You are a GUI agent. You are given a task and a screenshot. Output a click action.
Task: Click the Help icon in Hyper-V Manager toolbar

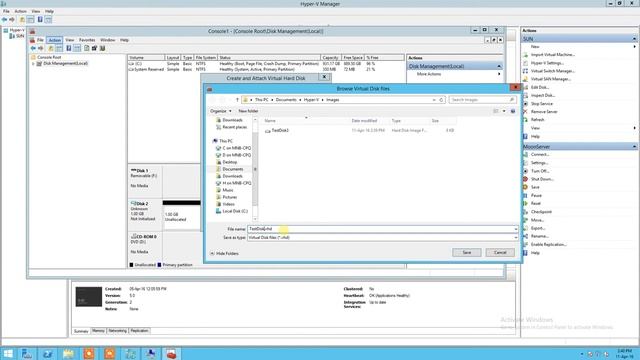point(40,20)
